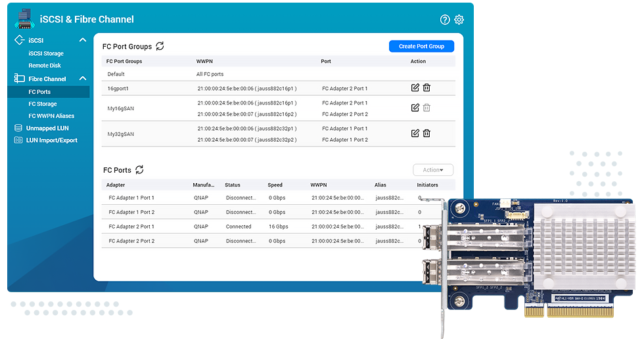644x348 pixels.
Task: Click the 'All FC ports' WWPN cell
Action: pos(210,74)
